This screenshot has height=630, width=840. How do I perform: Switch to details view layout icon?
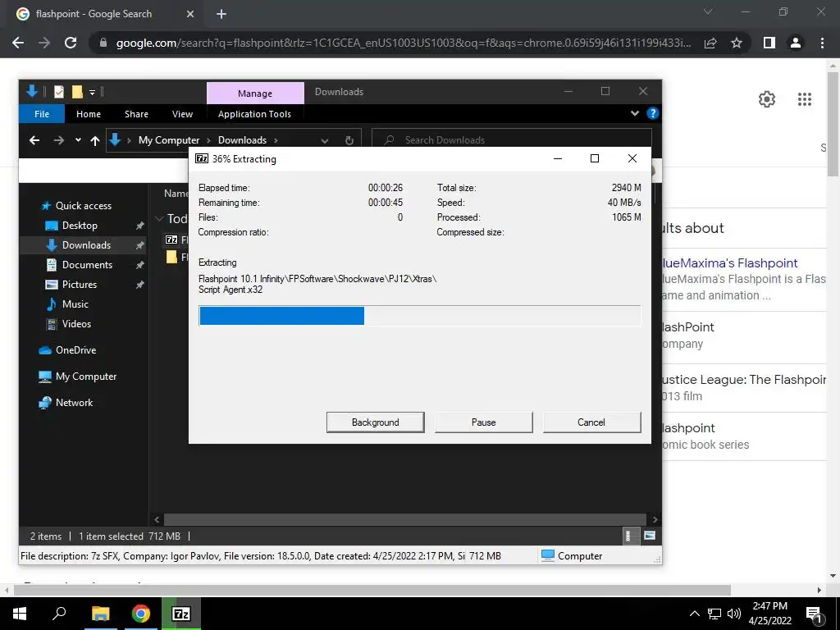(629, 536)
